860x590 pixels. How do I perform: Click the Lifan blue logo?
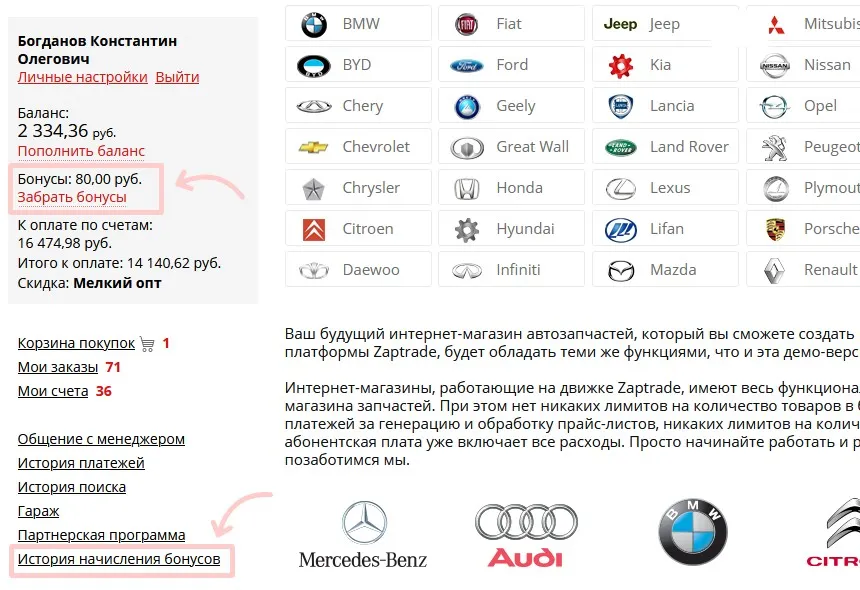[x=621, y=230]
